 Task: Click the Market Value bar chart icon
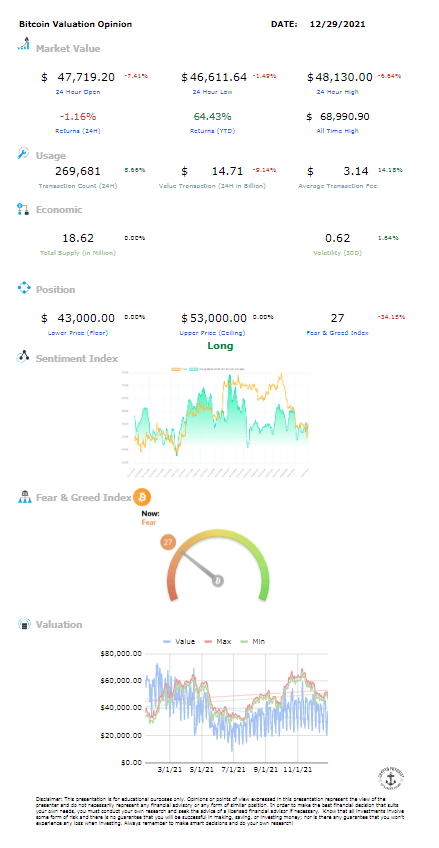click(24, 44)
